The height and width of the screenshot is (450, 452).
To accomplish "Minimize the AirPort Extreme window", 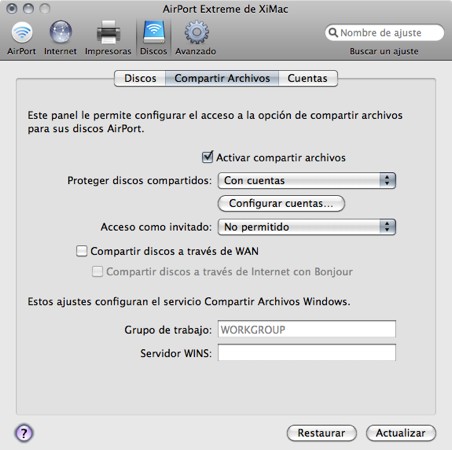I will click(x=28, y=8).
